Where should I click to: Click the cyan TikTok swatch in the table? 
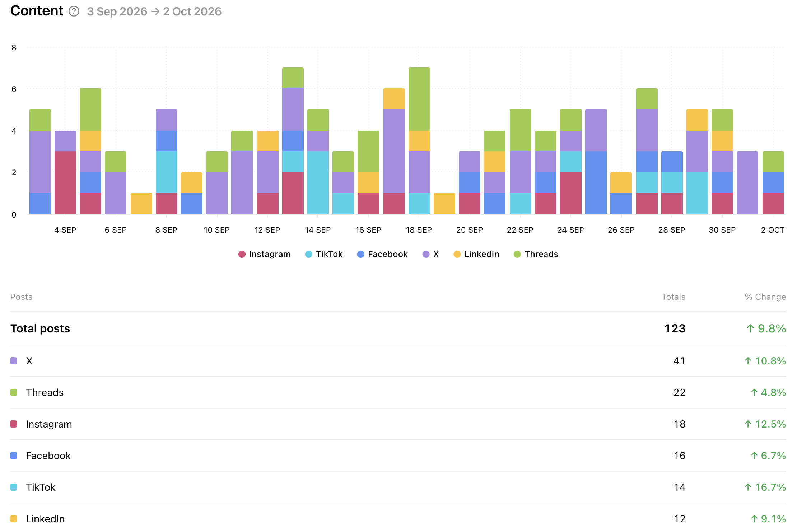[14, 487]
